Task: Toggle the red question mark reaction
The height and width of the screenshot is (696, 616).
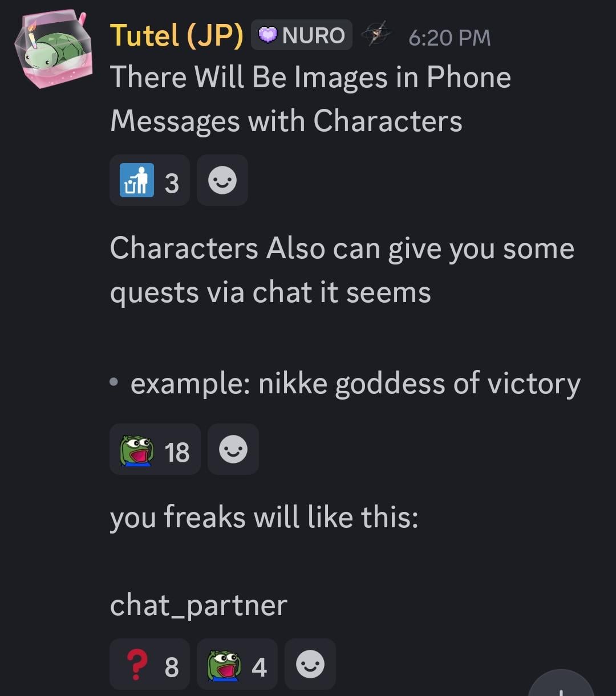Action: [149, 664]
